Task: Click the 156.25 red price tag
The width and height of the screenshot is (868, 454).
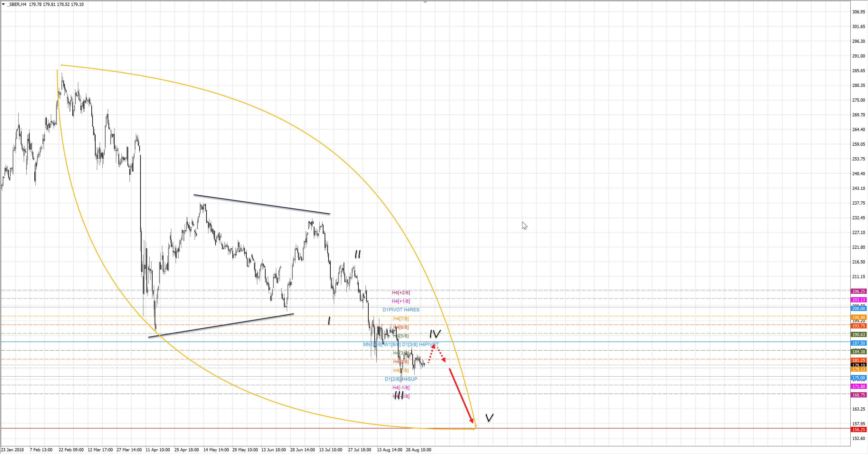Action: tap(858, 429)
